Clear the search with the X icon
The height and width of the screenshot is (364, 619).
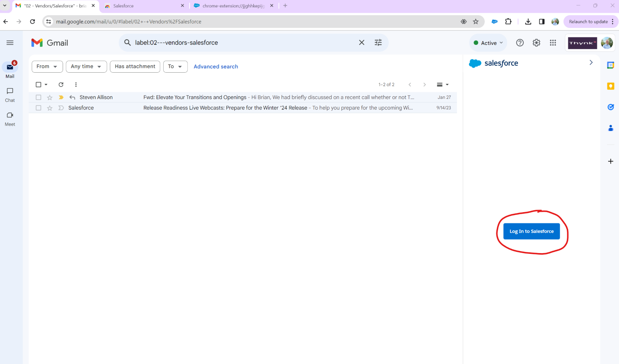pos(362,43)
